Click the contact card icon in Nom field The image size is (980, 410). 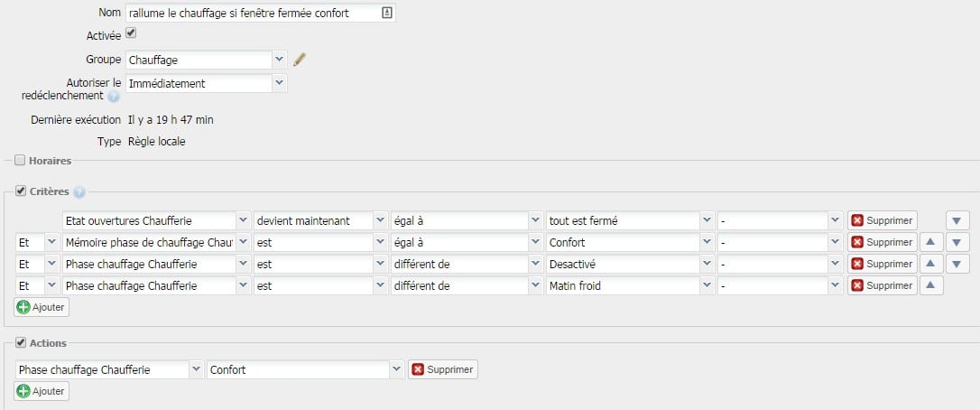pyautogui.click(x=387, y=13)
